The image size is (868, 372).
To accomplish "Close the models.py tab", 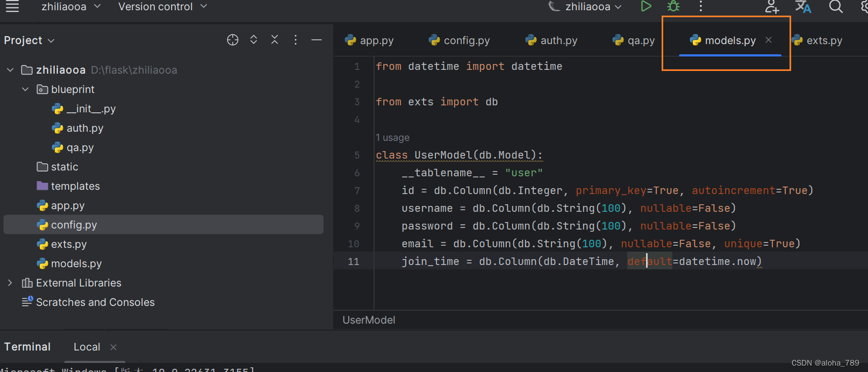I will coord(769,40).
